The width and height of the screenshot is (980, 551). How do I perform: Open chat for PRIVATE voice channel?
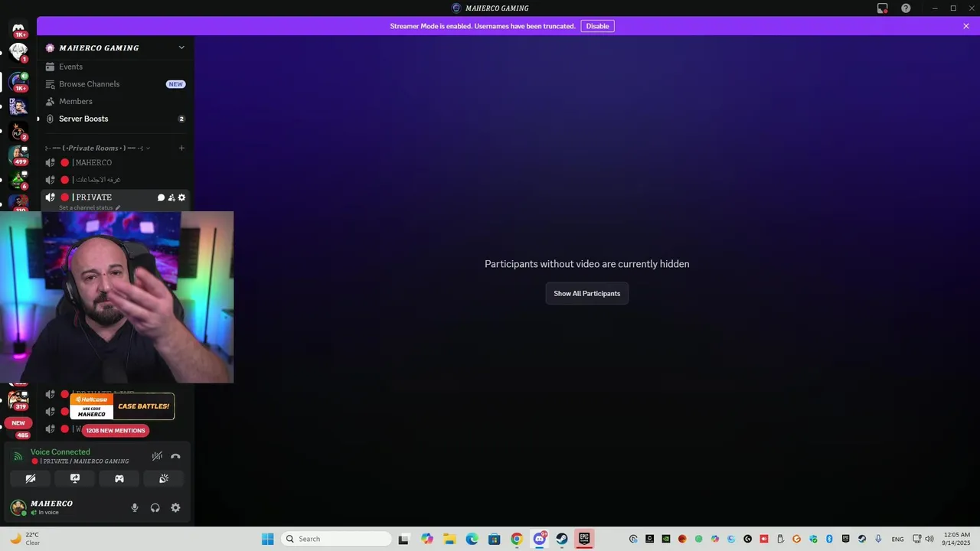pos(162,197)
